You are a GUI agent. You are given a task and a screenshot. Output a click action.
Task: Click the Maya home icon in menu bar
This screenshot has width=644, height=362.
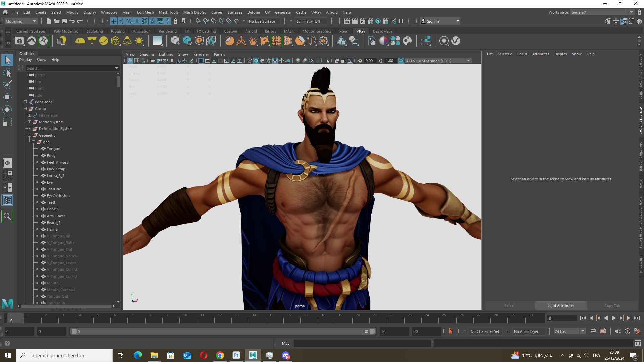point(5,12)
